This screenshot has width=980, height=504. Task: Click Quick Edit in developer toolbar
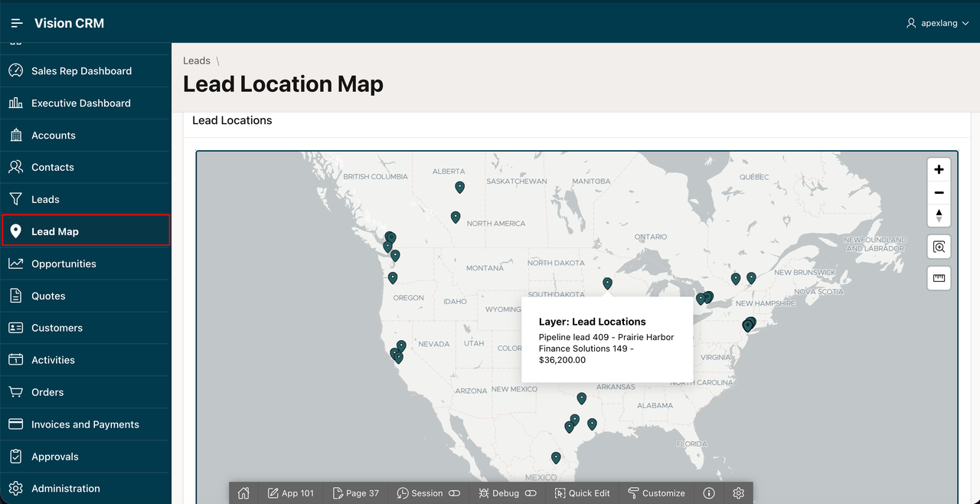[x=582, y=493]
